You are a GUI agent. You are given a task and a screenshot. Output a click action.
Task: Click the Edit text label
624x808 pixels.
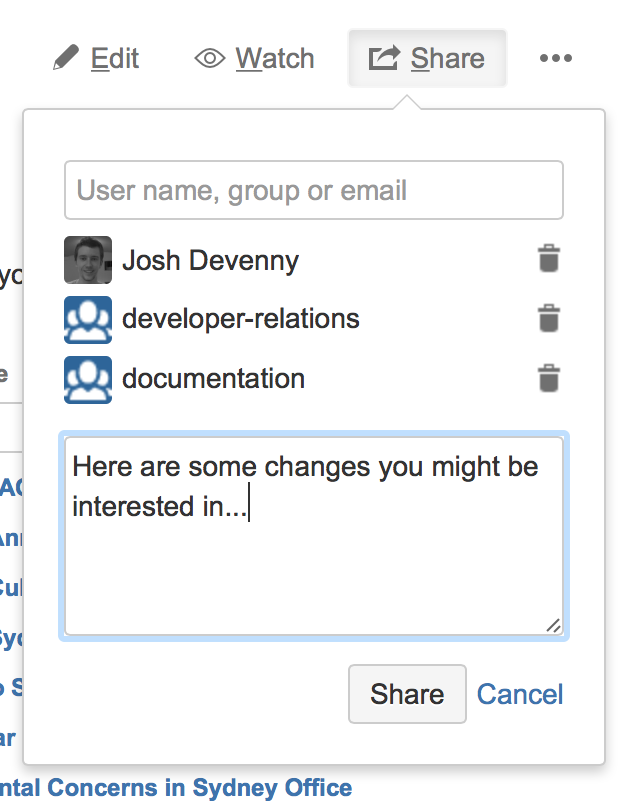click(x=115, y=58)
